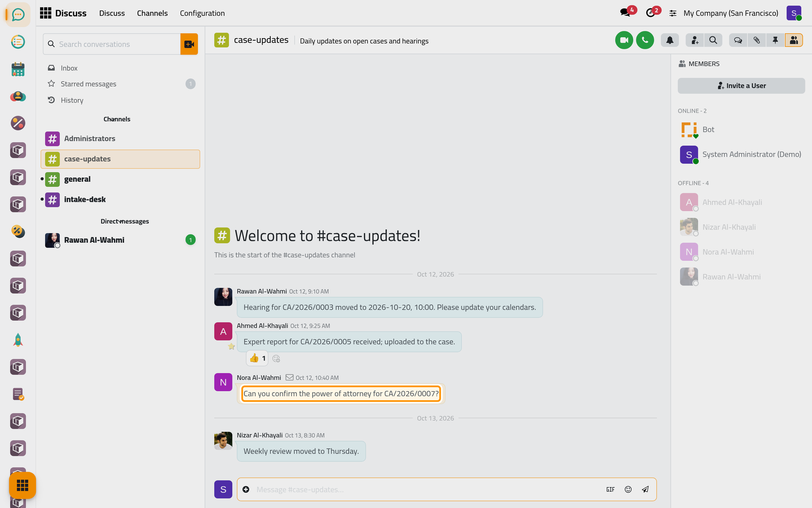The width and height of the screenshot is (812, 508).
Task: Click the orange home grid button
Action: pyautogui.click(x=22, y=485)
